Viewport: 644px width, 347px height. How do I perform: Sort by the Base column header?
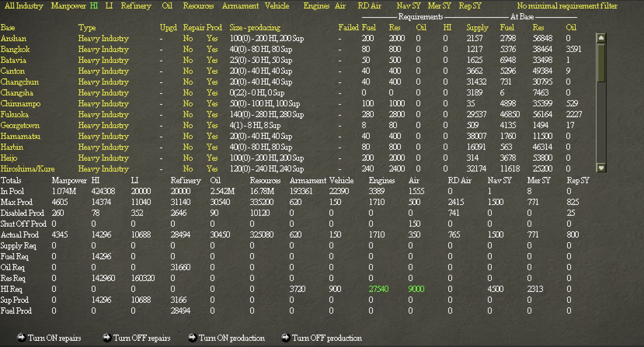click(8, 28)
